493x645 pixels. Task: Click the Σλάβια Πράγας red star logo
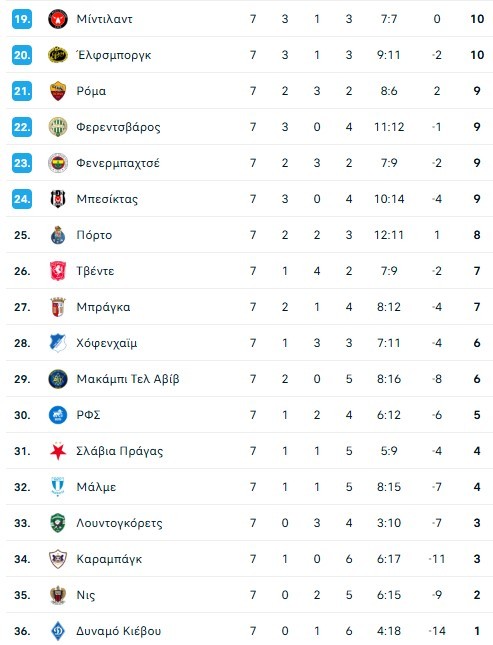58,451
